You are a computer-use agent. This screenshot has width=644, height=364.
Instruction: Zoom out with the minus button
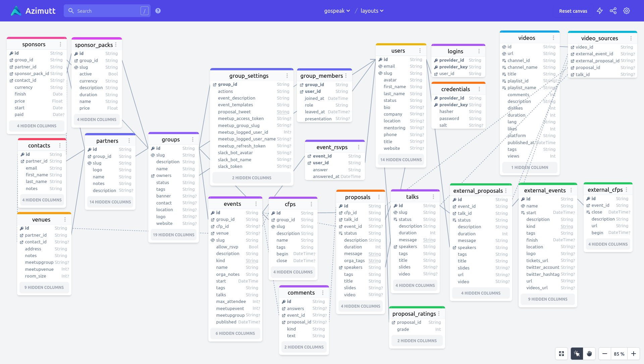point(604,354)
